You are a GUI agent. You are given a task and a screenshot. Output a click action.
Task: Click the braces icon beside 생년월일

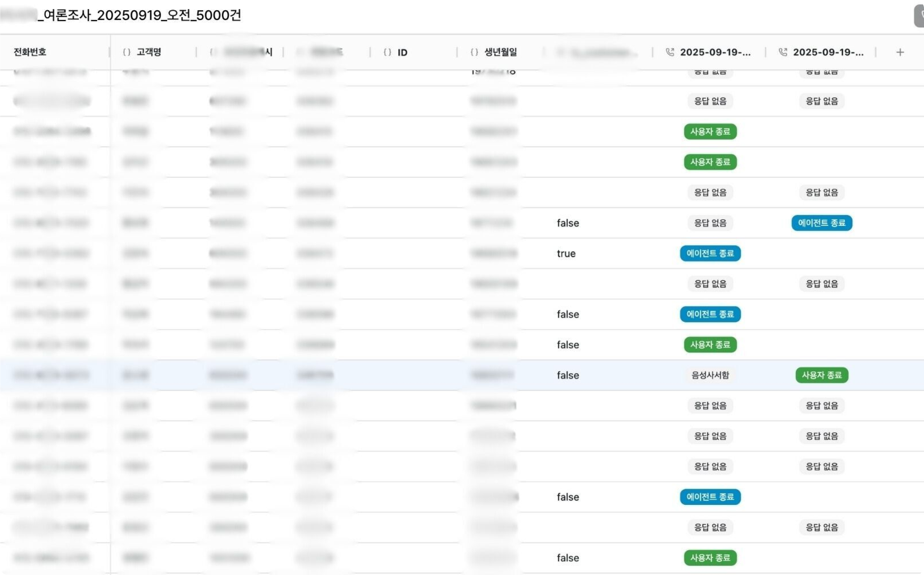pyautogui.click(x=474, y=52)
